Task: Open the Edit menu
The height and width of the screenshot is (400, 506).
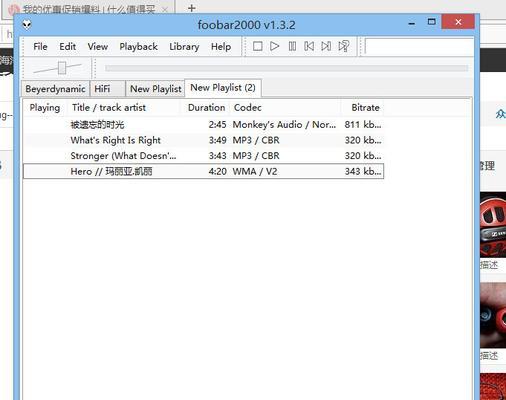Action: [67, 46]
